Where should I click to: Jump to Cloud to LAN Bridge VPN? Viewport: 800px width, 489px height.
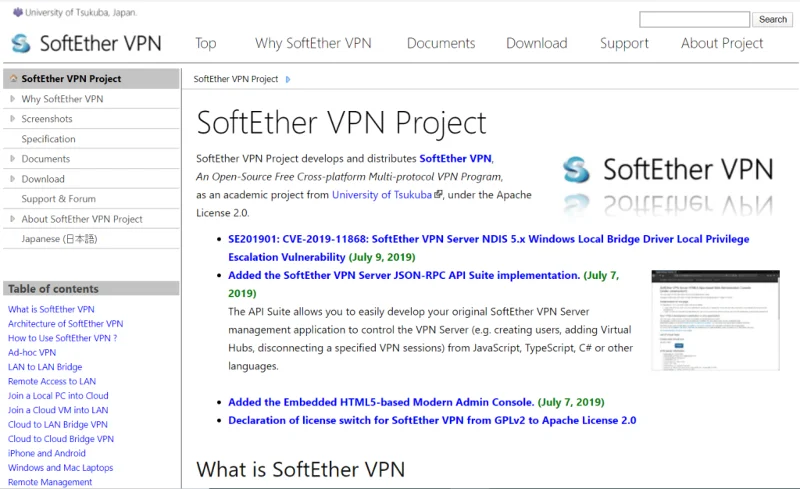58,424
